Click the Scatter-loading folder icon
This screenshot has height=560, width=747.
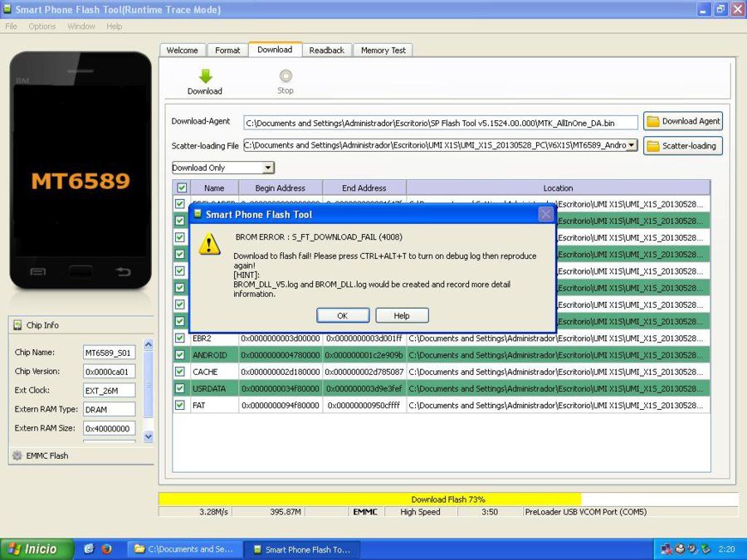[653, 146]
